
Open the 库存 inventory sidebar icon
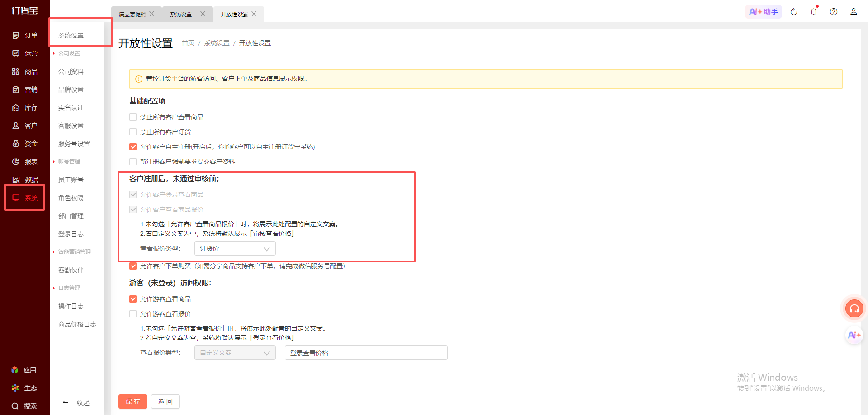point(16,107)
